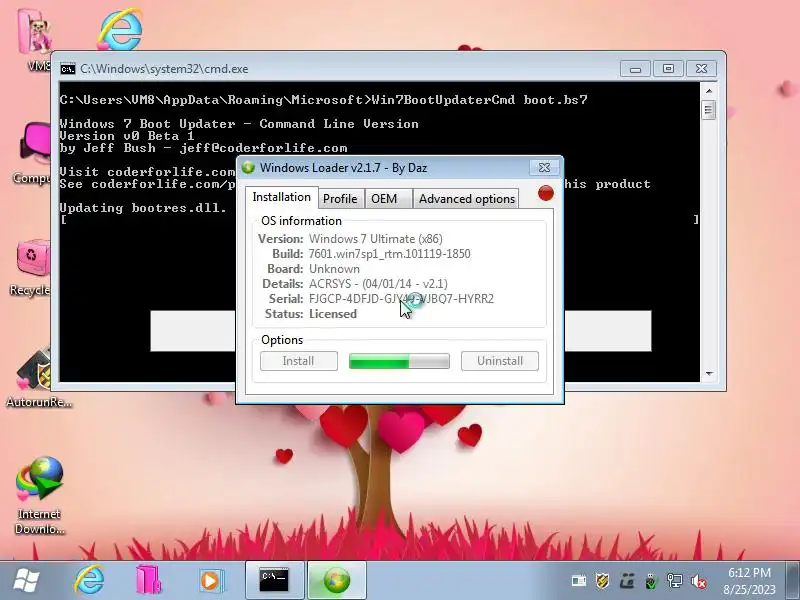Click the Install button
The image size is (800, 600).
point(298,361)
